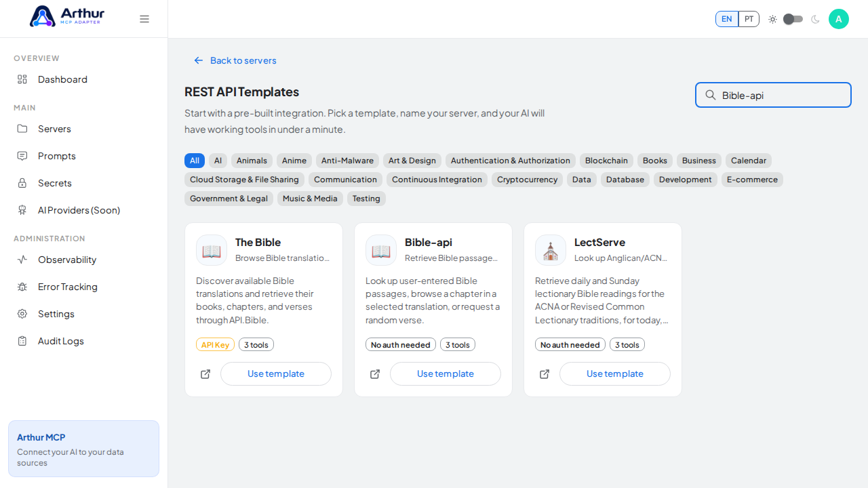Open Secrets in the sidebar

84,183
